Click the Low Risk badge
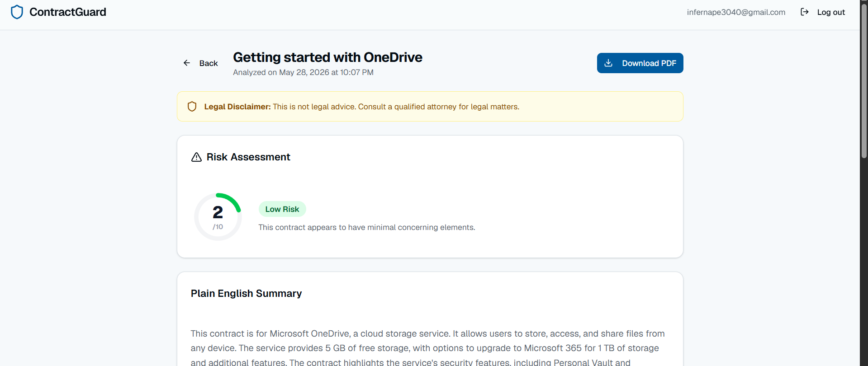Viewport: 868px width, 366px height. click(282, 209)
